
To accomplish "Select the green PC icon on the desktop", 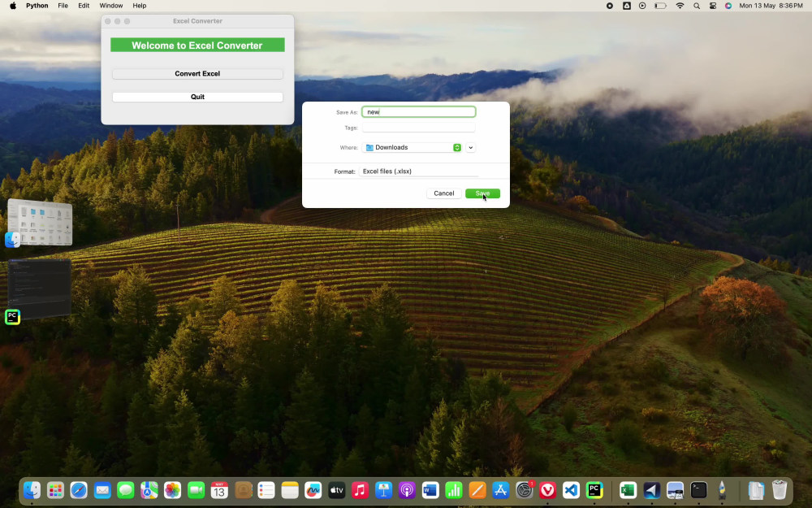I will 12,317.
